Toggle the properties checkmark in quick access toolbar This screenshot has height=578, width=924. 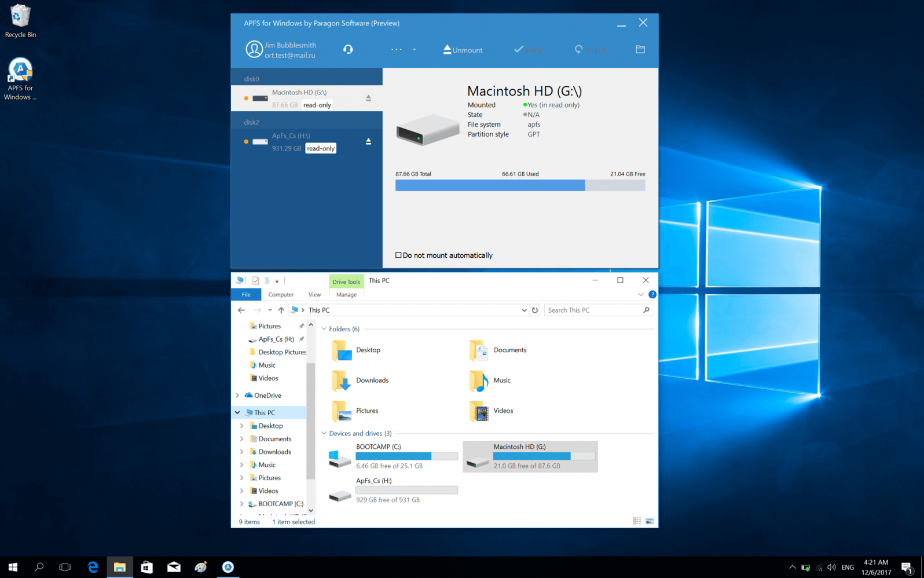[x=255, y=281]
